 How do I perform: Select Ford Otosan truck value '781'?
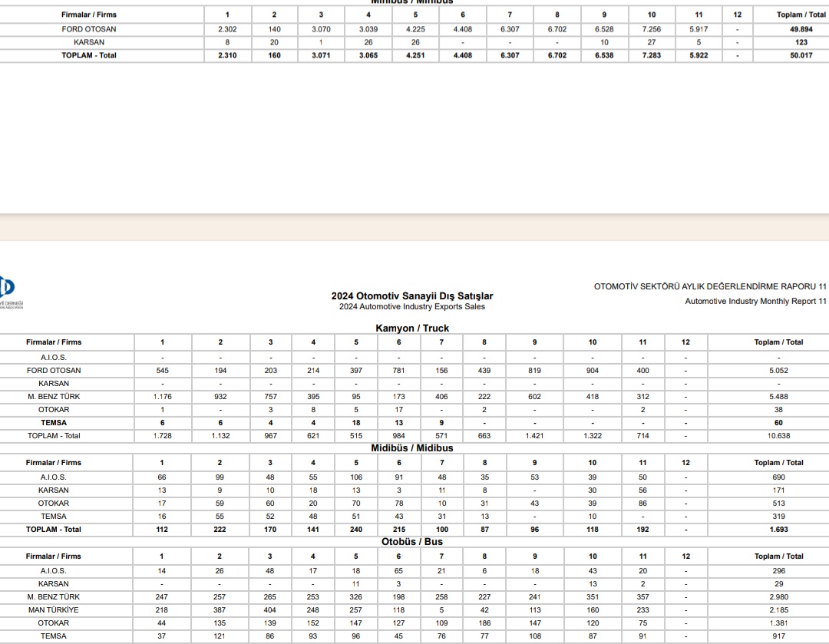point(398,371)
